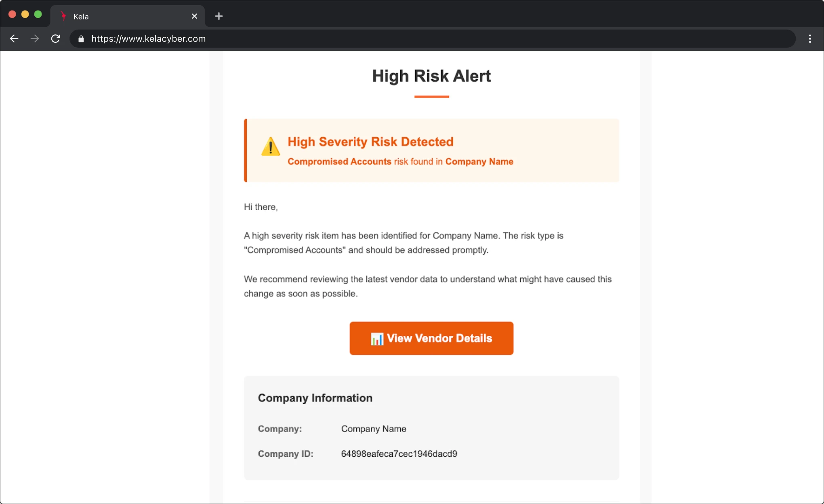Viewport: 824px width, 504px height.
Task: Select the Kela browser tab
Action: tap(128, 16)
